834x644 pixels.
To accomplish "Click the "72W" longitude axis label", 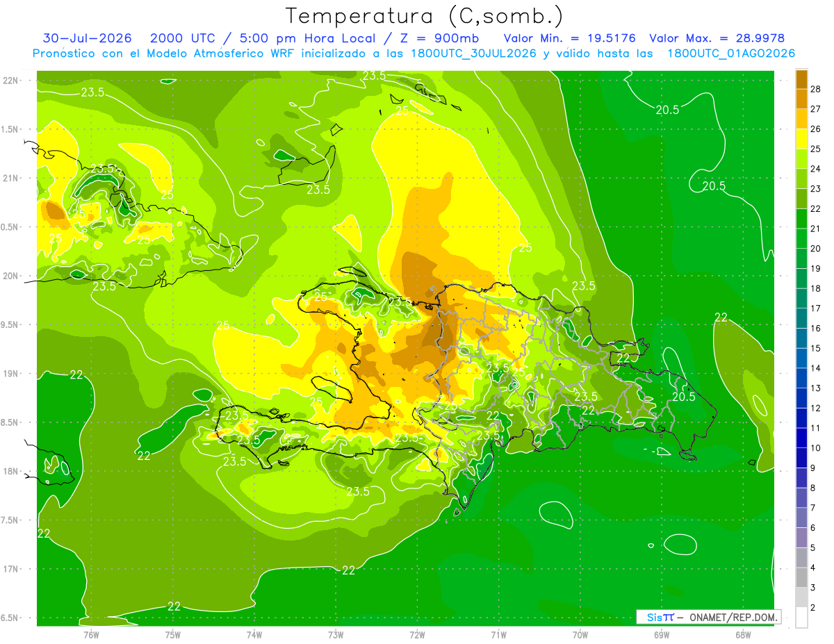I will [x=417, y=634].
